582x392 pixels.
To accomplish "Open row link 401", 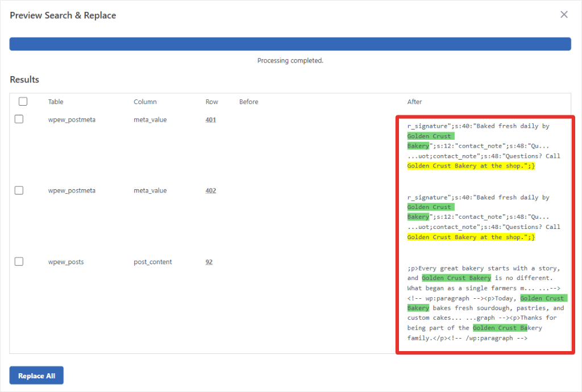I will pos(210,120).
